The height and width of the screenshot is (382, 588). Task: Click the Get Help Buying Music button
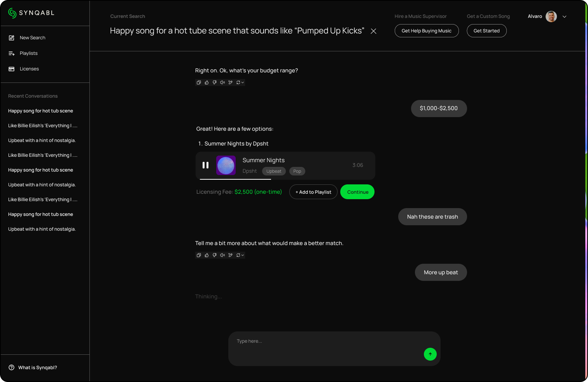[427, 31]
